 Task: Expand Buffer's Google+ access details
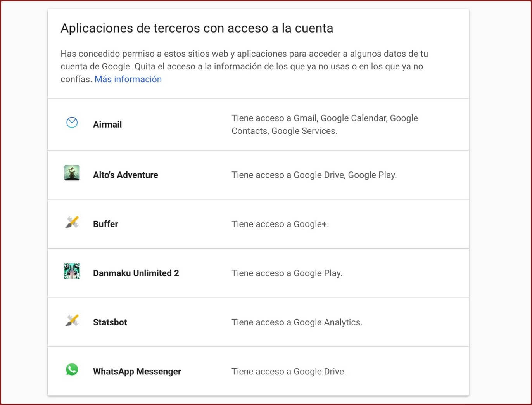280,224
